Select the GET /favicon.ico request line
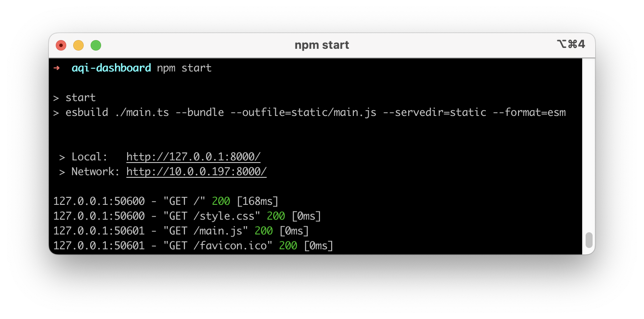Image resolution: width=644 pixels, height=319 pixels. (192, 245)
